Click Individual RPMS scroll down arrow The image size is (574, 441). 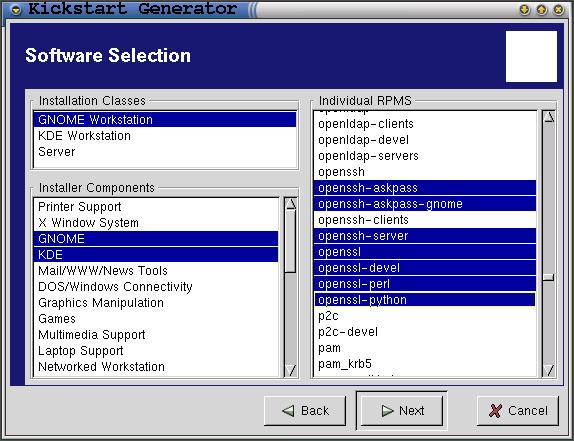point(549,370)
